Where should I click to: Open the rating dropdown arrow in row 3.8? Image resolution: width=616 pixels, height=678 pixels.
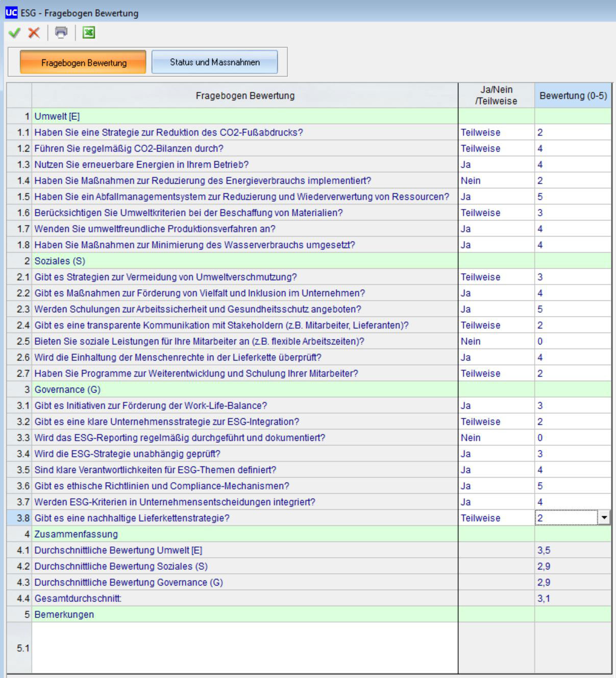604,518
